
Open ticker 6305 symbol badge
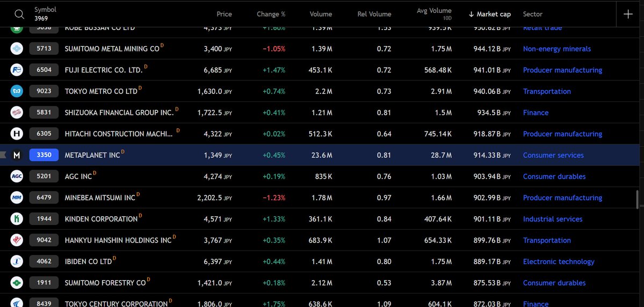point(44,134)
